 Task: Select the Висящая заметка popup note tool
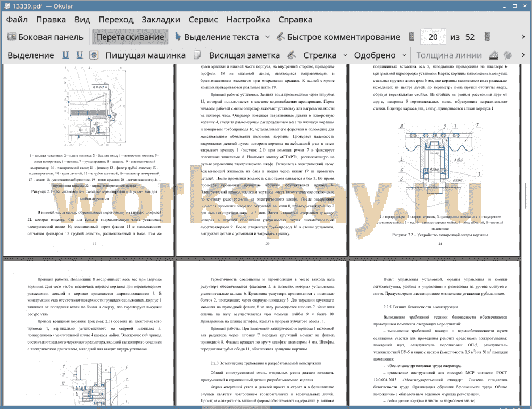coord(244,55)
